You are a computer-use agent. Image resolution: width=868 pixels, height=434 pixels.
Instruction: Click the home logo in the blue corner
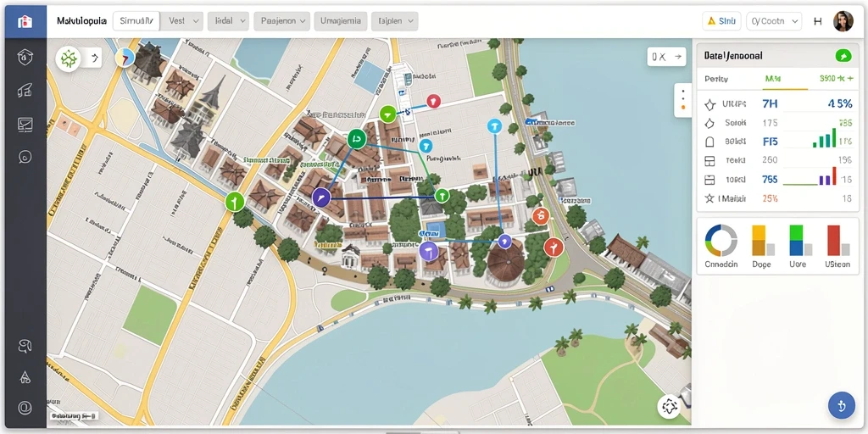(25, 21)
